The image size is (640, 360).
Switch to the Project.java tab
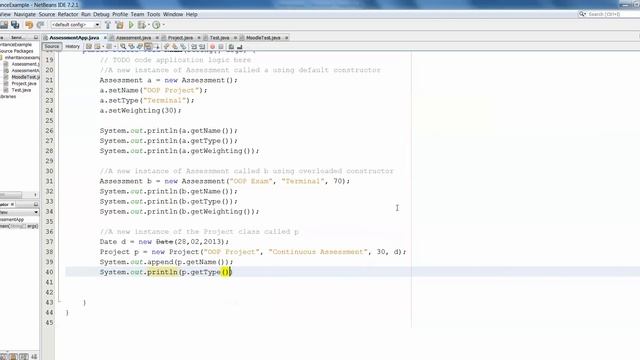click(x=180, y=38)
